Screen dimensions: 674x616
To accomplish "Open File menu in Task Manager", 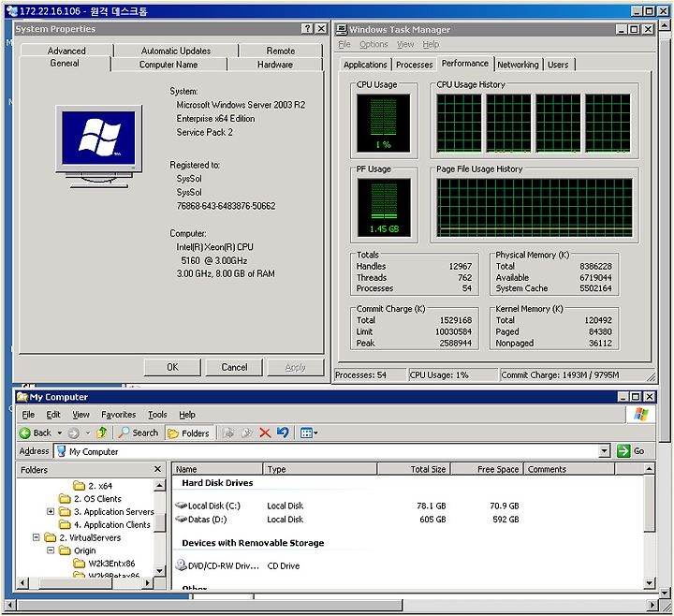I will 344,44.
